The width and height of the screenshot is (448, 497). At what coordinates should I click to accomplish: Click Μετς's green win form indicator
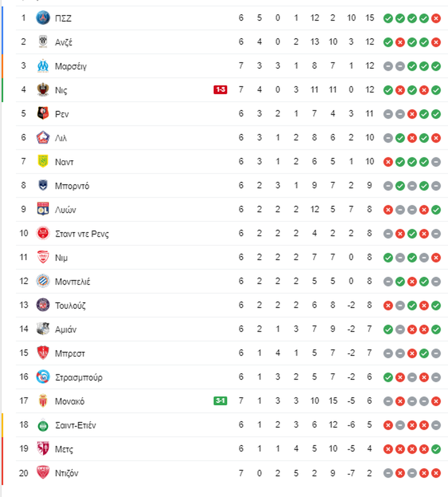tap(436, 449)
